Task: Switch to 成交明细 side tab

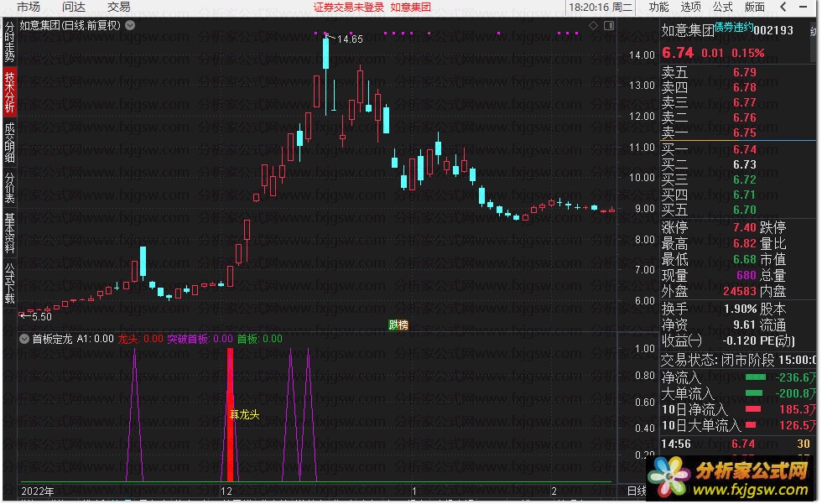Action: tap(9, 143)
